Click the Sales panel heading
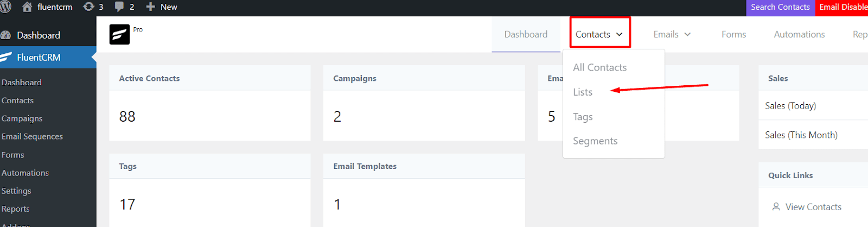Image resolution: width=868 pixels, height=227 pixels. click(x=778, y=78)
